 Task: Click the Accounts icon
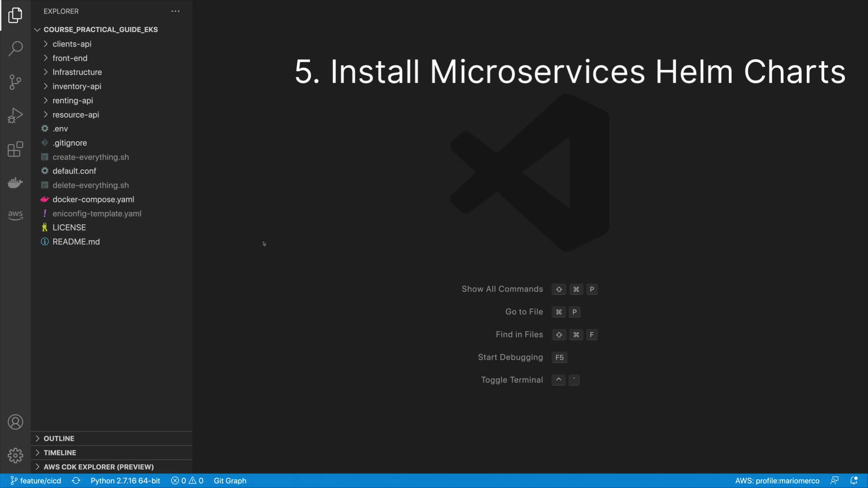click(15, 422)
